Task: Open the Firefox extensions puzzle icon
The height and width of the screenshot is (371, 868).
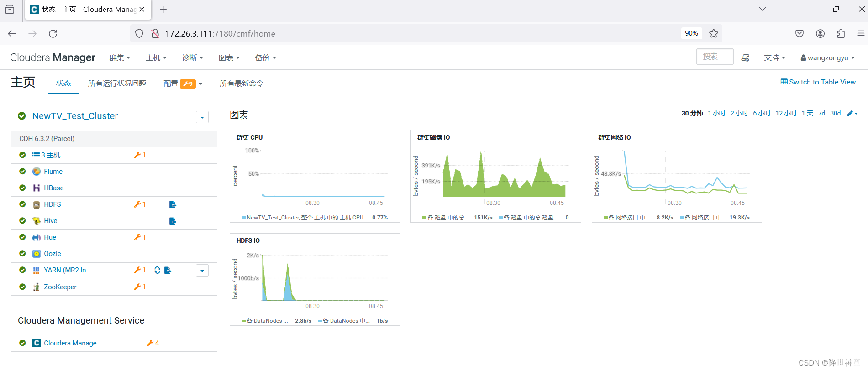Action: point(841,33)
